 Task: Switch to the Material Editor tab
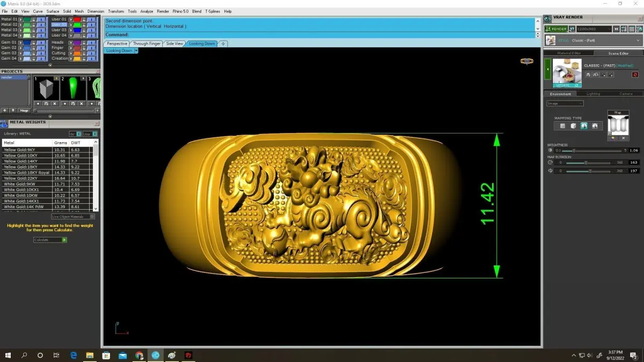(569, 53)
